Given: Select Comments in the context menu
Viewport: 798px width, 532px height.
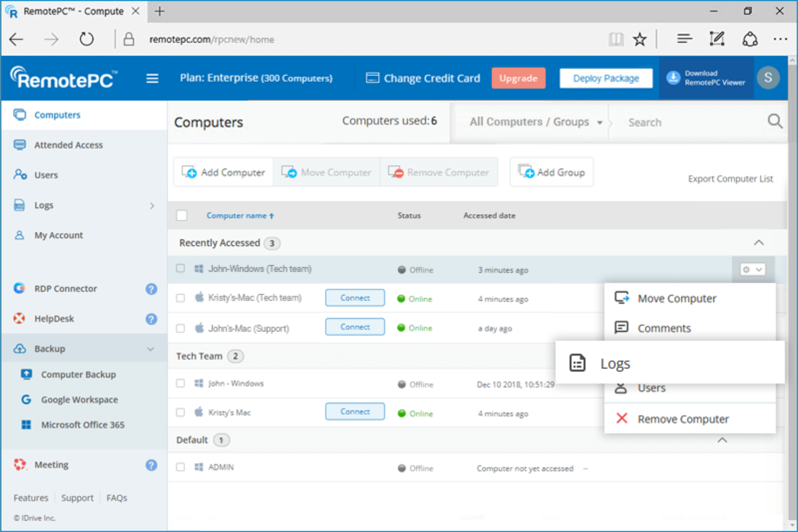Looking at the screenshot, I should point(664,328).
